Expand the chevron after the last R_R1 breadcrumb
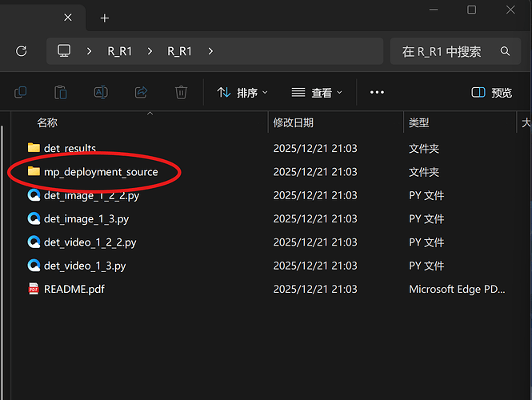This screenshot has height=400, width=532. pos(210,51)
